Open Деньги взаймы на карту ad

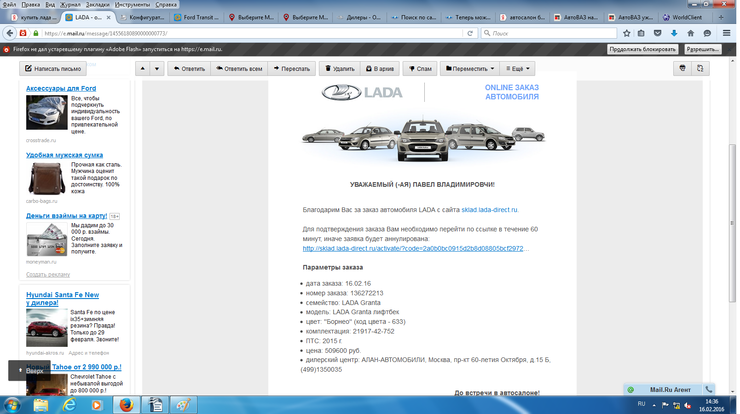(67, 216)
